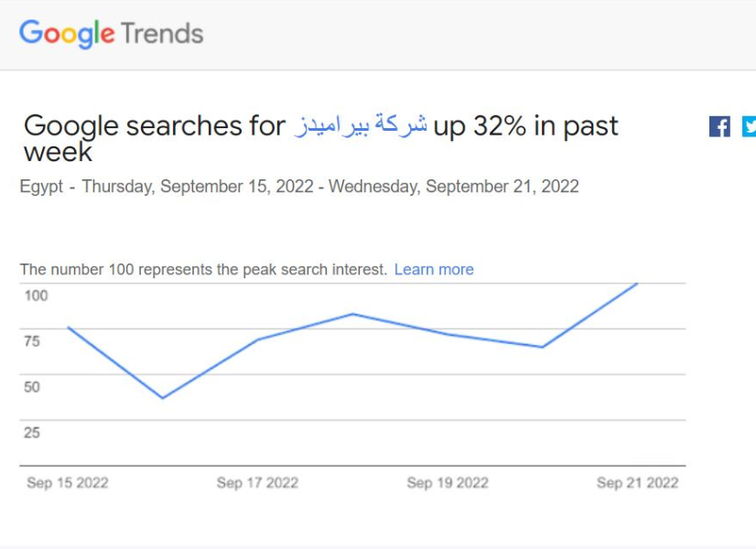Click the Sep 21 2022 axis label

pyautogui.click(x=637, y=482)
